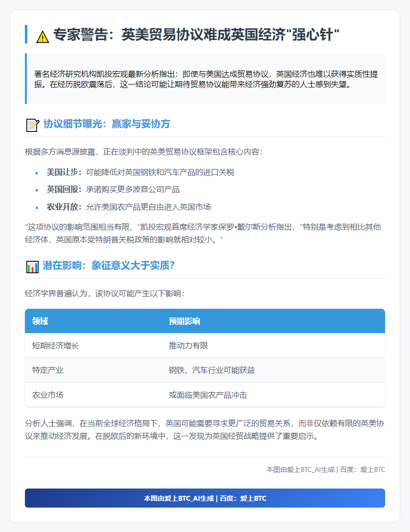Select the heading 潜在影响：象征意义大于实质?
This screenshot has height=532, width=410.
(108, 265)
